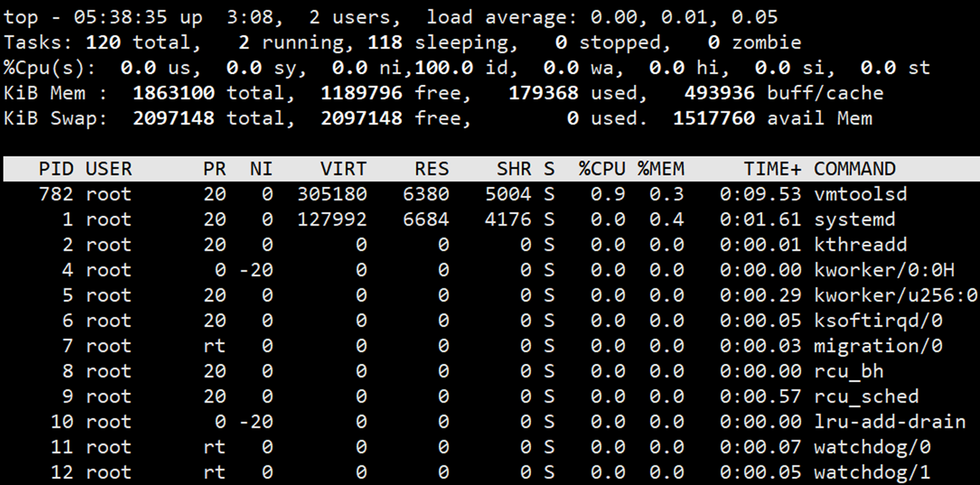Select the %MEM column header
Viewport: 980px width, 485px height.
coord(661,169)
